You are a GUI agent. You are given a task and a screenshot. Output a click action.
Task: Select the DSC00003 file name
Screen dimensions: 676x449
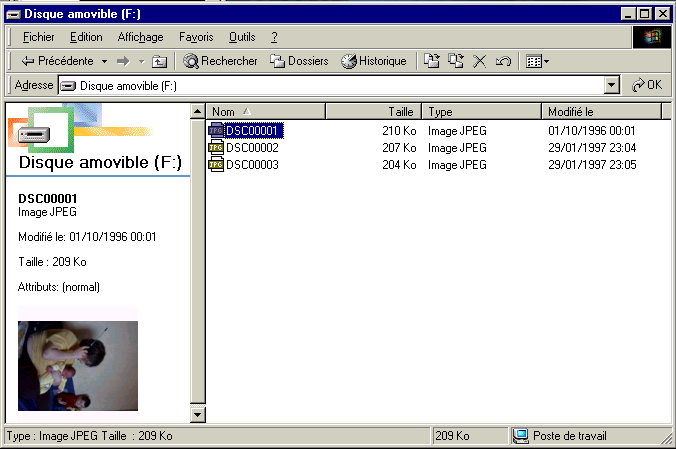click(x=253, y=165)
